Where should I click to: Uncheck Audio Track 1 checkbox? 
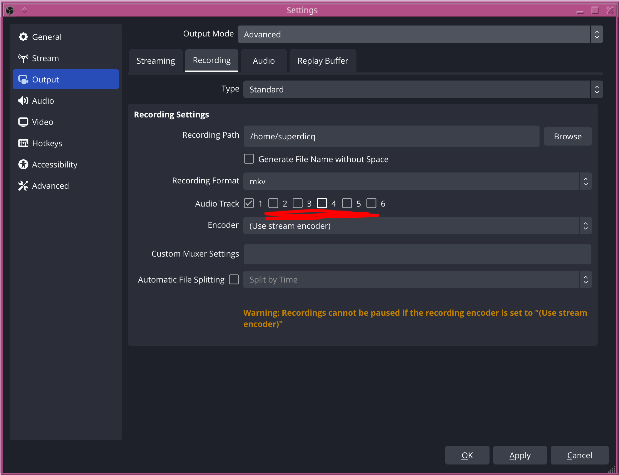point(249,204)
